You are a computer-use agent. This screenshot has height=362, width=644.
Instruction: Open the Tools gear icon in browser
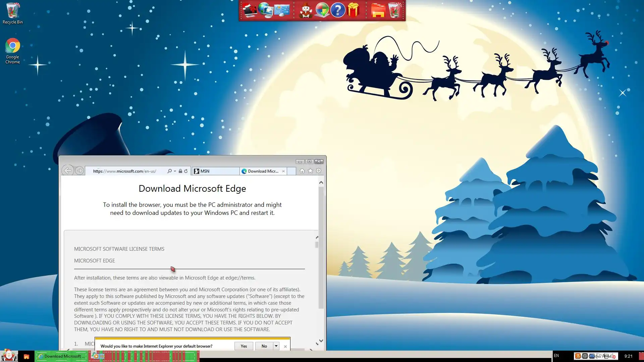click(x=319, y=171)
